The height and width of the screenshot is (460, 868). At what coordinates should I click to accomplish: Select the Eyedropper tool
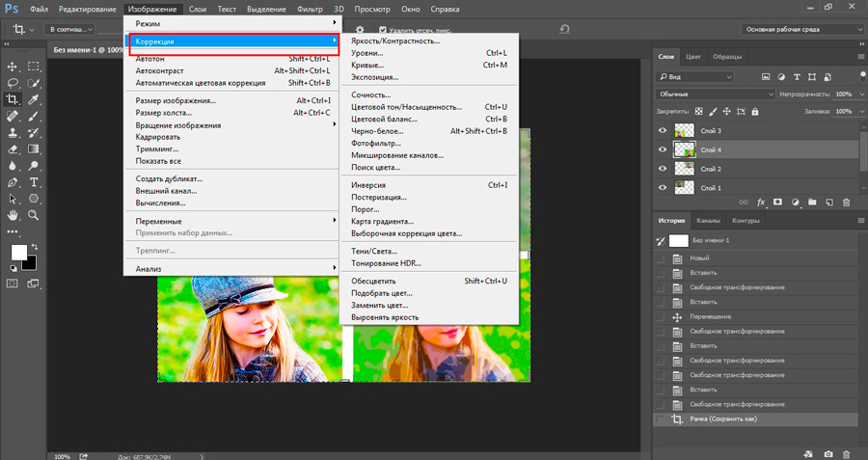pyautogui.click(x=33, y=99)
